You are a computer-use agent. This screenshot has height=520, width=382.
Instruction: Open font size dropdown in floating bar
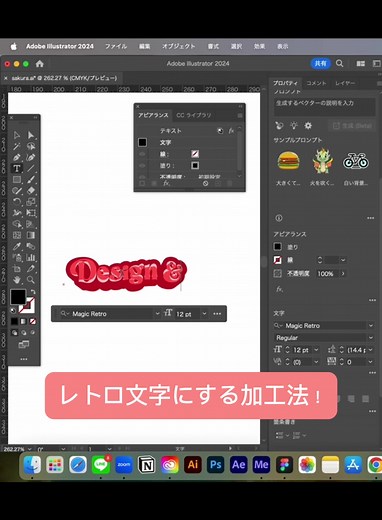tap(204, 314)
